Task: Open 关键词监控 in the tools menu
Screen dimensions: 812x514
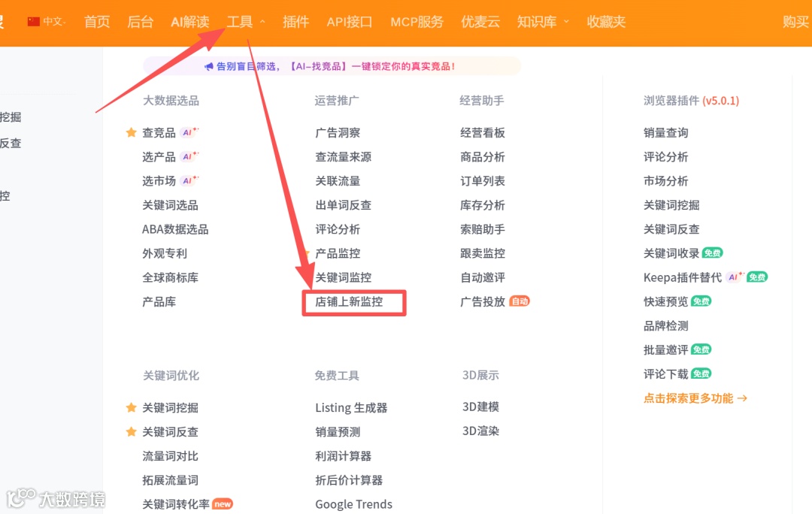Action: tap(344, 277)
